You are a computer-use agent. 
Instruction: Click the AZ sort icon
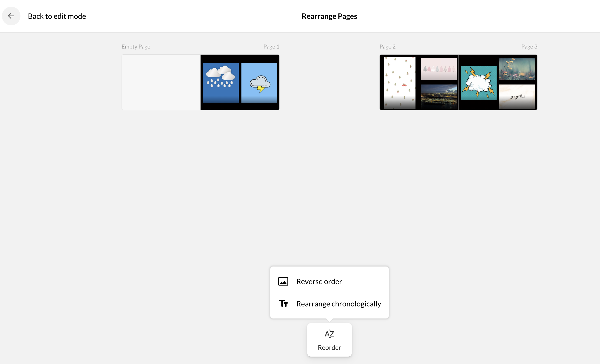[330, 334]
